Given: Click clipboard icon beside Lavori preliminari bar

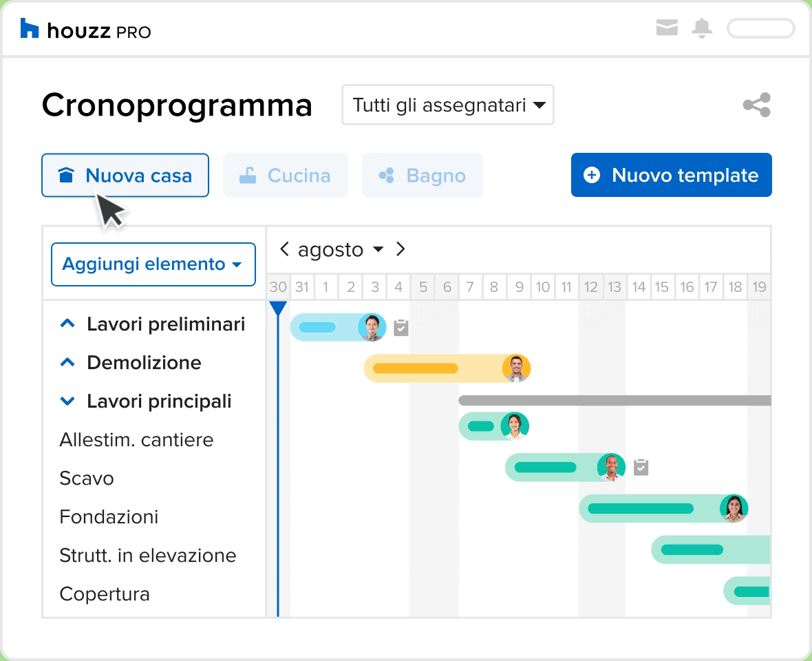Looking at the screenshot, I should click(x=401, y=328).
